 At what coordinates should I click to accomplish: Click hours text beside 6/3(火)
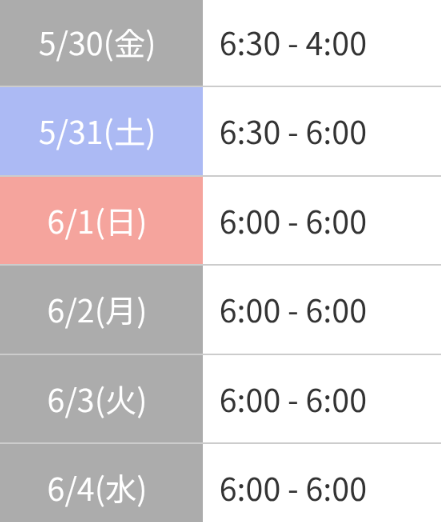293,400
